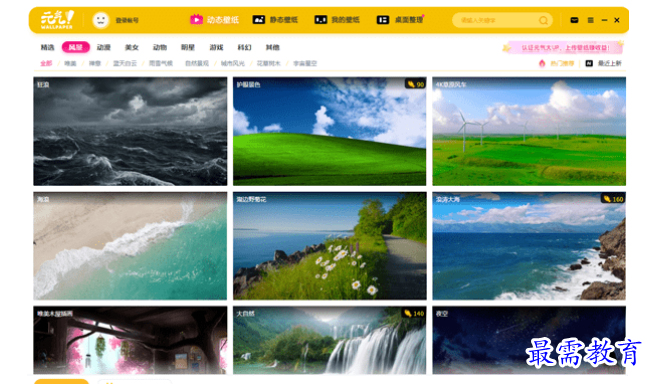650x384 pixels.
Task: Choose the 蓝天白云 sub-filter
Action: point(125,63)
